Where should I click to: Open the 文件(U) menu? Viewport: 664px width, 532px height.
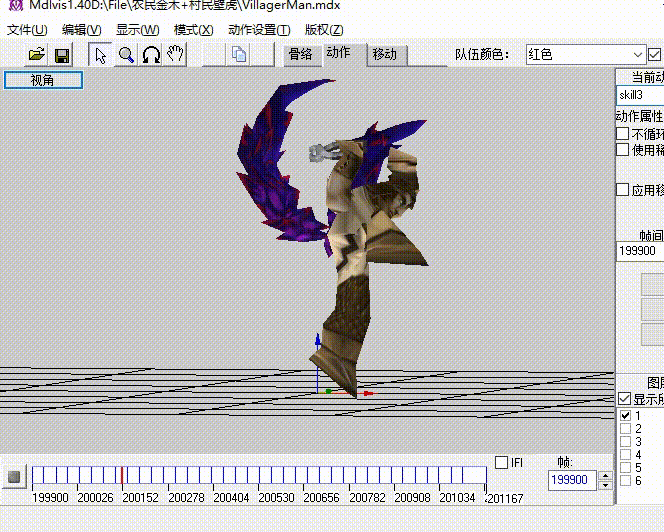27,30
